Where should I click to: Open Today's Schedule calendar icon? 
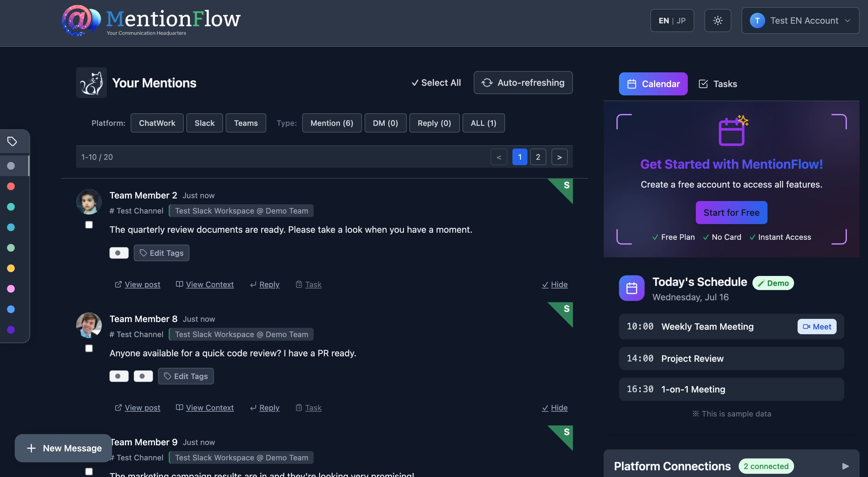point(631,288)
